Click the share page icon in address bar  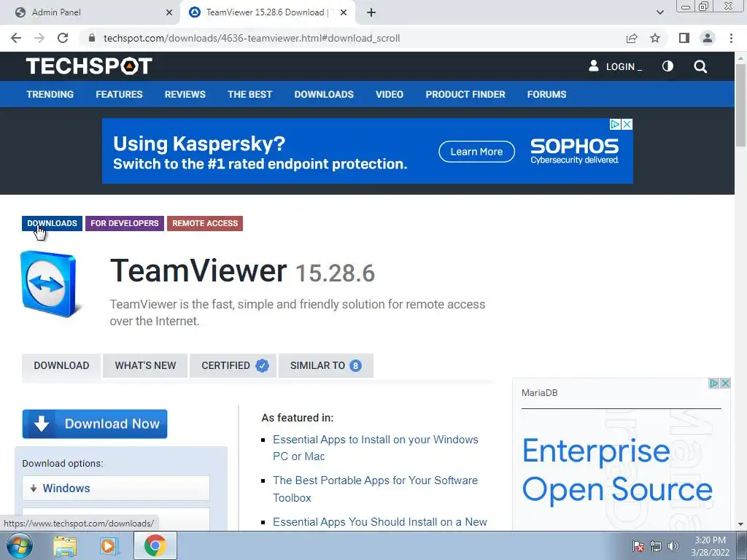click(632, 38)
